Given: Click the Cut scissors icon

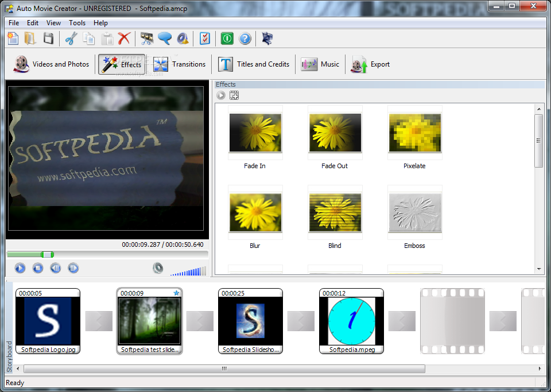Looking at the screenshot, I should tap(71, 38).
